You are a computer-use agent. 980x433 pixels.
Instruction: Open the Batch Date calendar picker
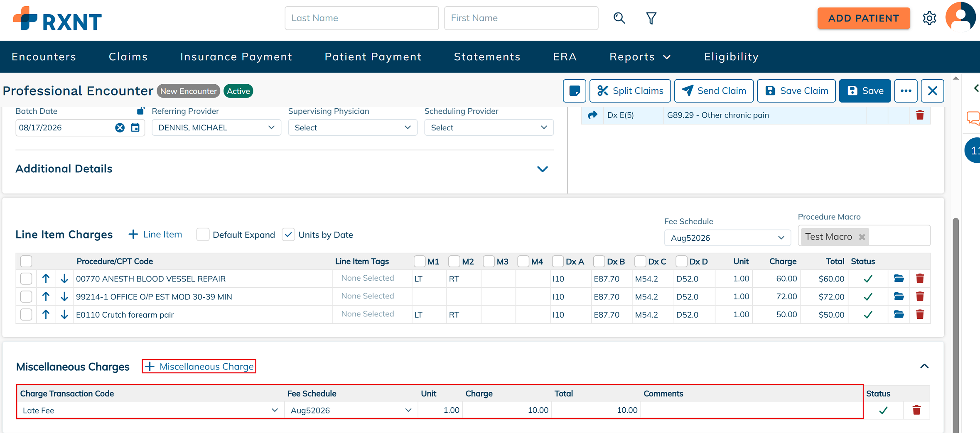[135, 127]
